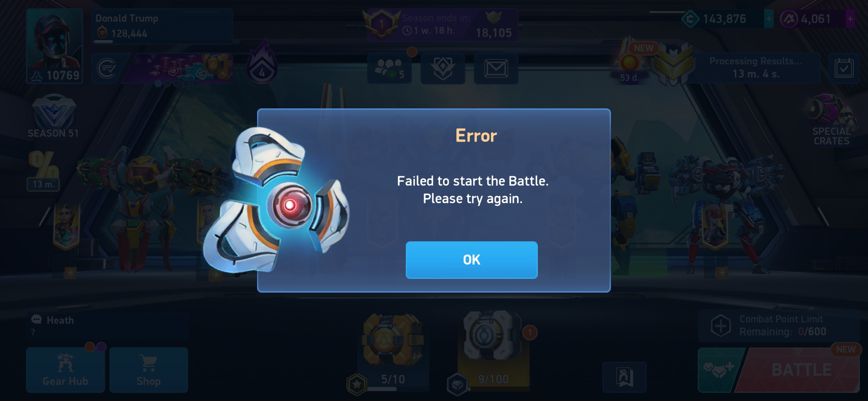Viewport: 868px width, 401px height.
Task: Open the season rank badge at top
Action: 381,25
